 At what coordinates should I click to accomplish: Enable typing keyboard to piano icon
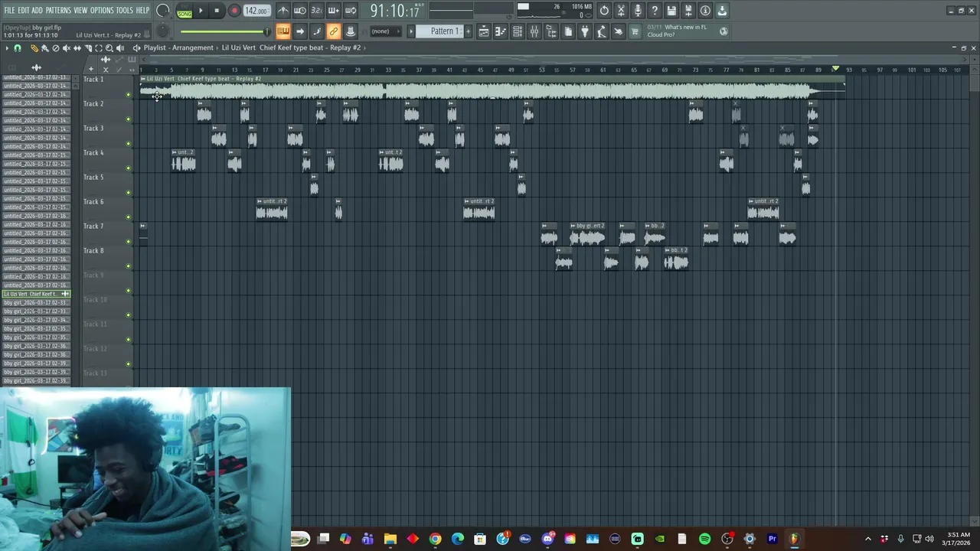click(283, 31)
